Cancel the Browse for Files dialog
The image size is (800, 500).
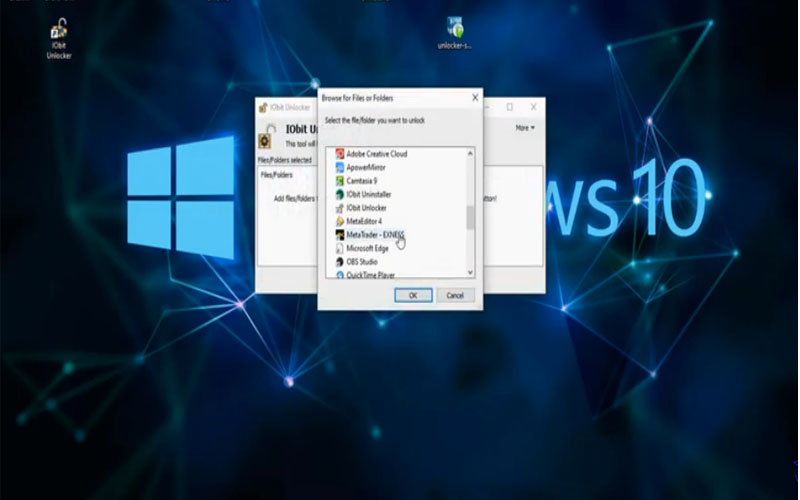tap(455, 295)
